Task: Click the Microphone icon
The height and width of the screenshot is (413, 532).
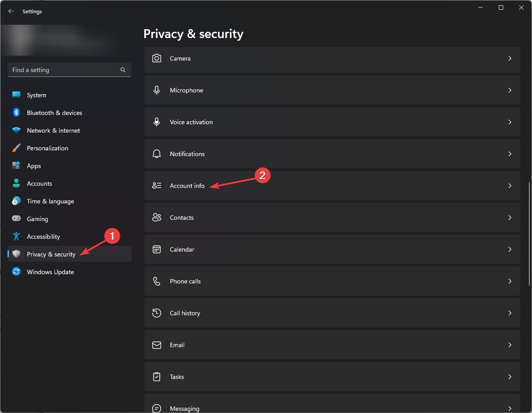Action: click(157, 90)
